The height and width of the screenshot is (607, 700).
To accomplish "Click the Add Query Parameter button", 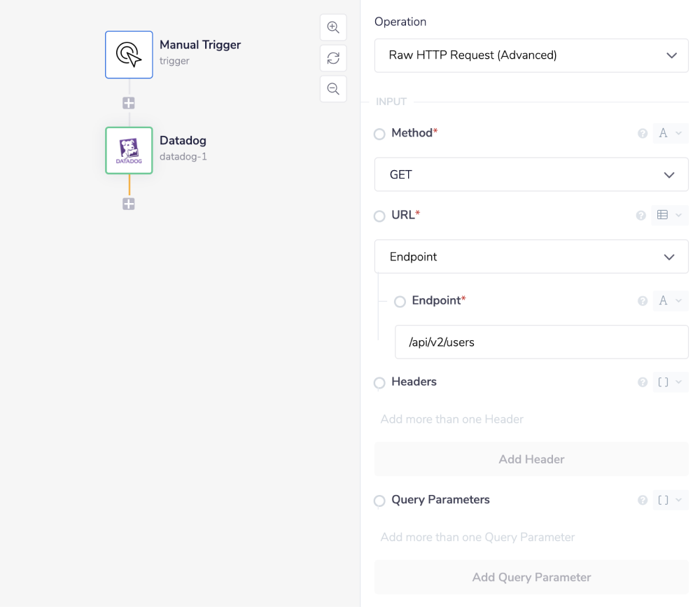I will pyautogui.click(x=531, y=577).
